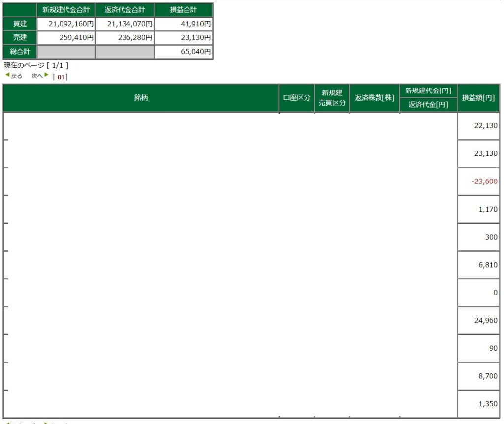504x424 pixels.
Task: Select page number 01
Action: (x=61, y=77)
